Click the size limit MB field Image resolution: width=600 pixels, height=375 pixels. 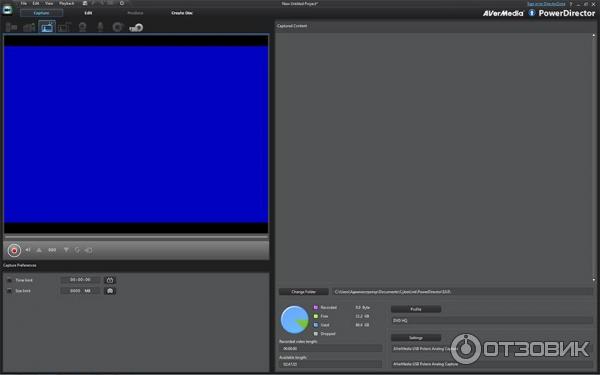pyautogui.click(x=80, y=291)
